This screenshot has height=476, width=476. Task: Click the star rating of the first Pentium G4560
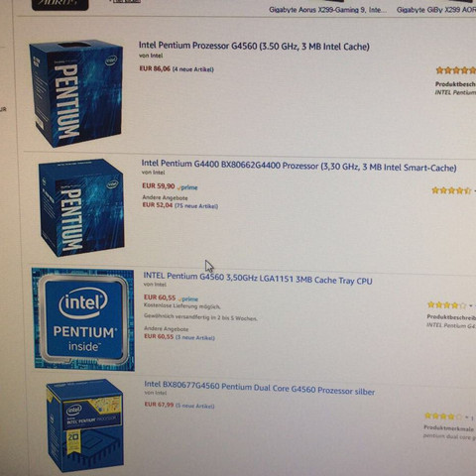tap(455, 70)
